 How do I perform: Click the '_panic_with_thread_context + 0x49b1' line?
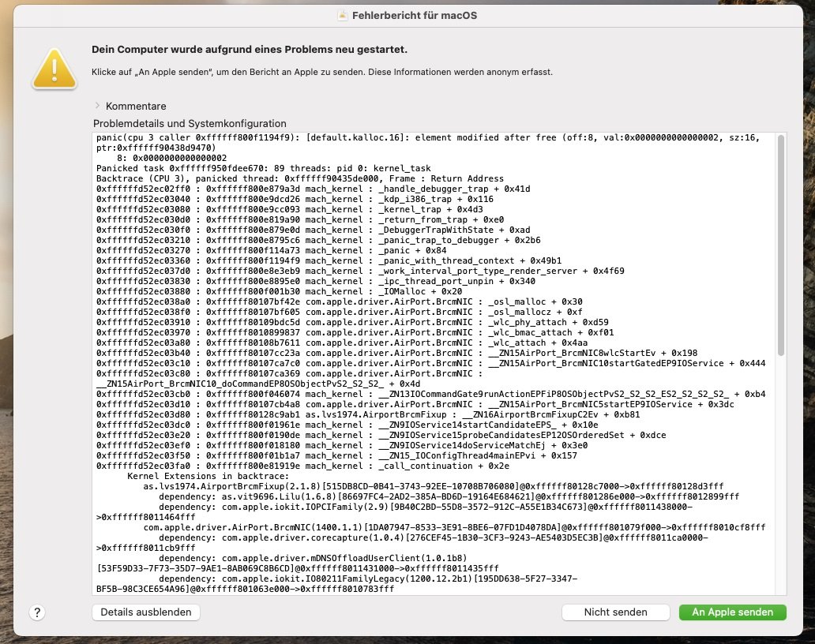(329, 260)
